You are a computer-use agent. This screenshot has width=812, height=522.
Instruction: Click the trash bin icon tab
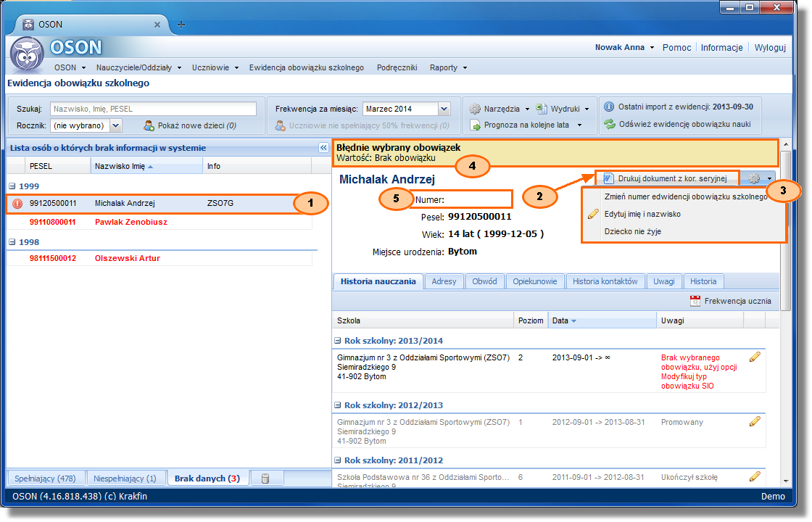(x=265, y=478)
